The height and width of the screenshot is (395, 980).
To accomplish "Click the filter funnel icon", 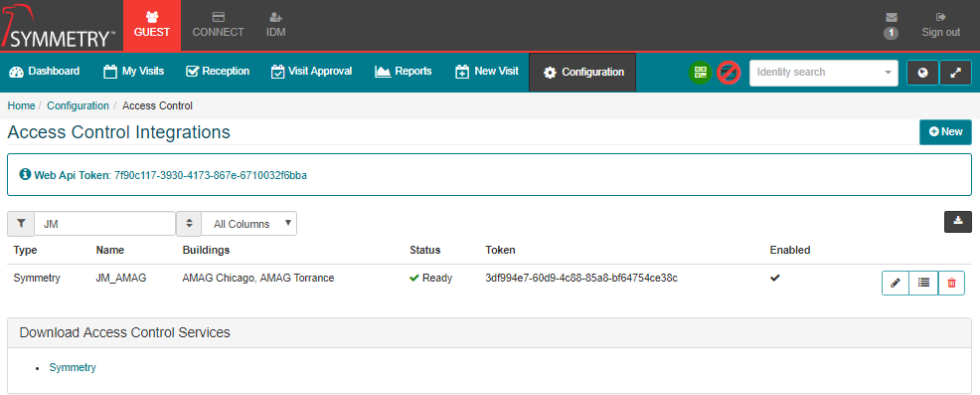I will [x=21, y=224].
